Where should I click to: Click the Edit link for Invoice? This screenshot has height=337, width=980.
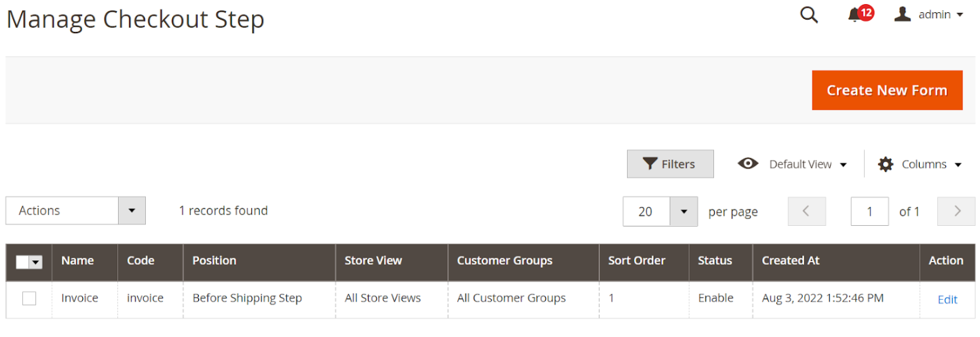point(947,300)
